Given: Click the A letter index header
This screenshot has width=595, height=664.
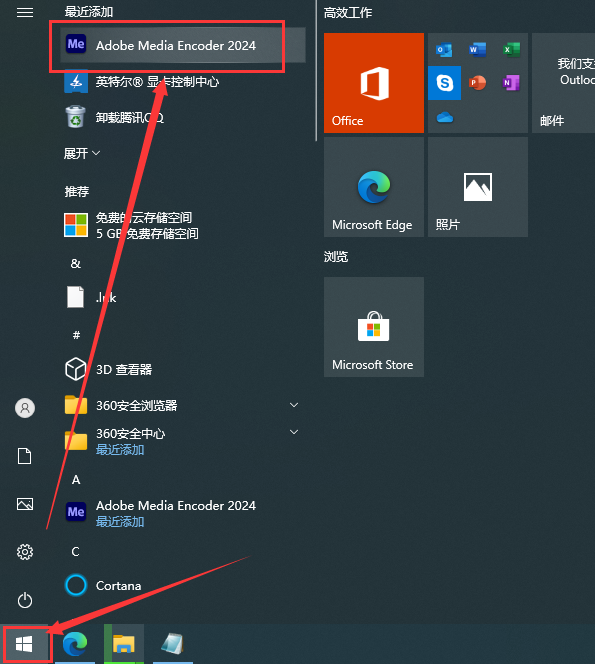Looking at the screenshot, I should click(76, 479).
